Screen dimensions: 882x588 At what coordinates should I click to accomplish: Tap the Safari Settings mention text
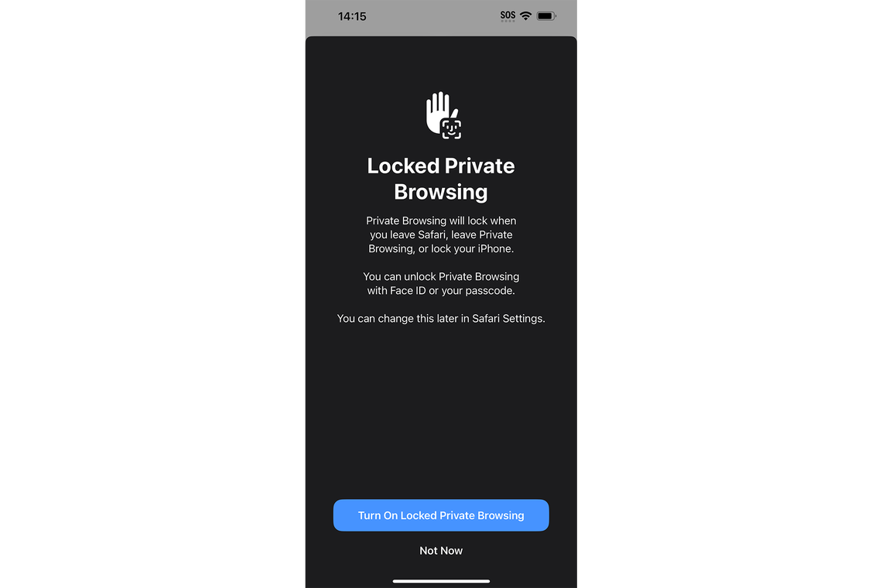point(508,319)
